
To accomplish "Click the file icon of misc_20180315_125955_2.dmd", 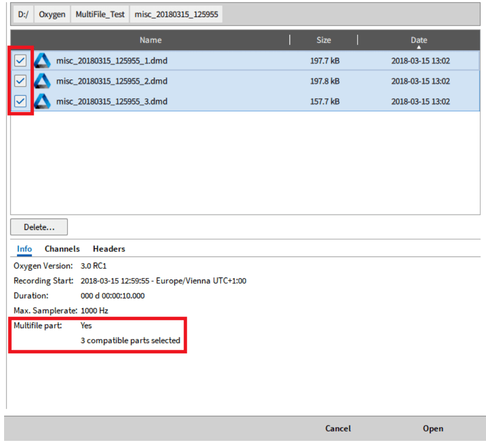I will tap(42, 81).
